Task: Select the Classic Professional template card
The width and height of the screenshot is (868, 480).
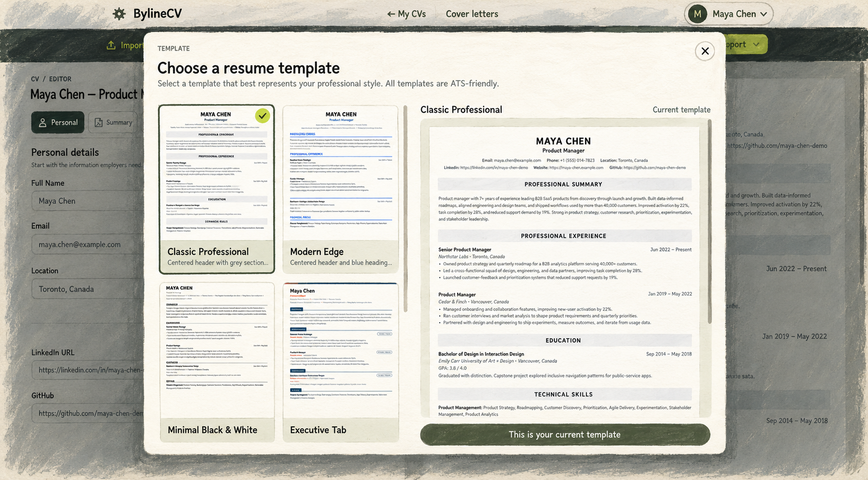Action: 216,189
